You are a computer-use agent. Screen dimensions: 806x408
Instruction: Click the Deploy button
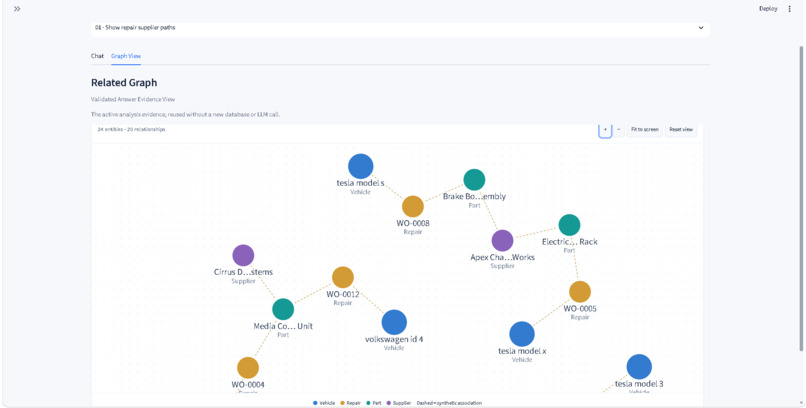768,9
